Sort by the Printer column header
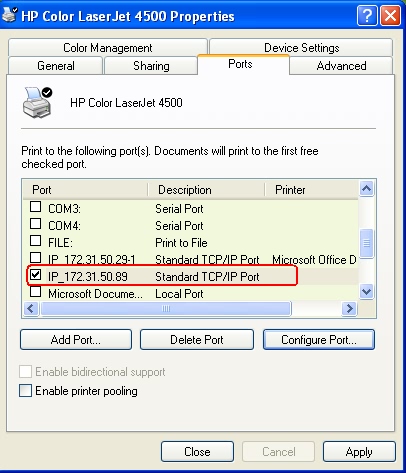The height and width of the screenshot is (473, 406). [312, 190]
